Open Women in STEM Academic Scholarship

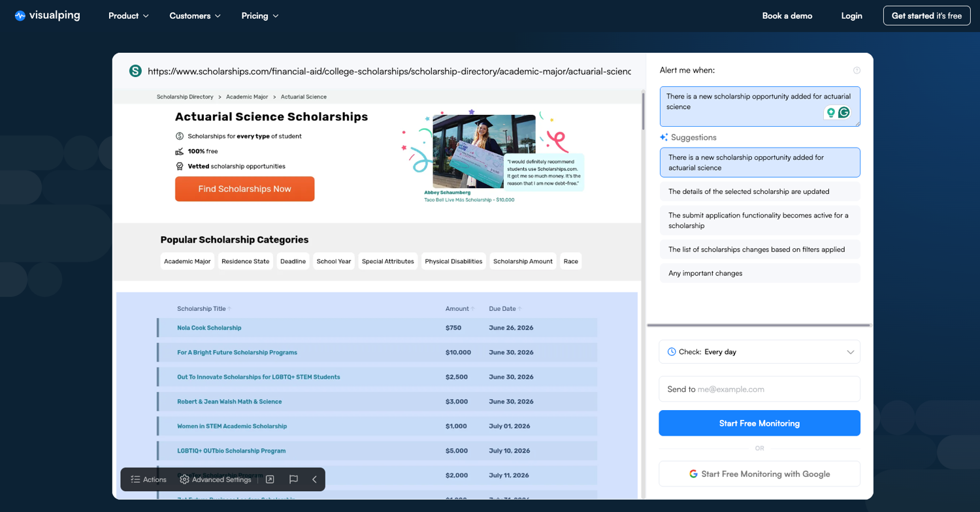[x=232, y=426]
